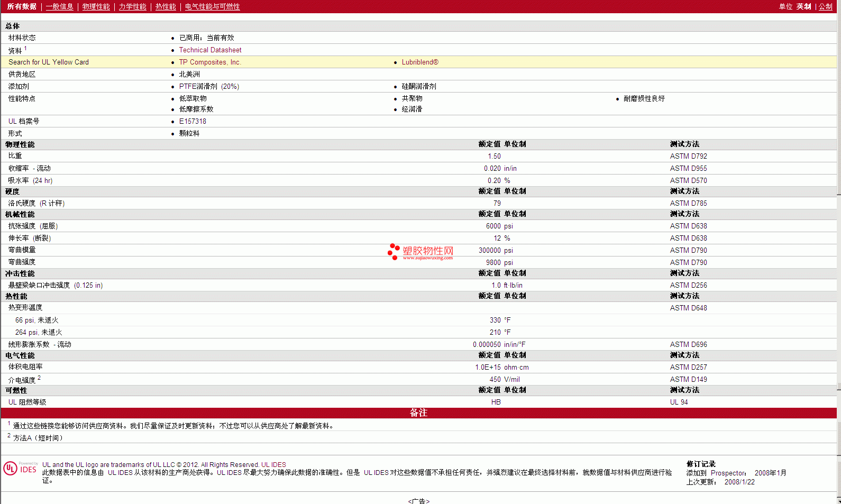Select the 低萃取物 feature
This screenshot has height=504, width=841.
(193, 99)
